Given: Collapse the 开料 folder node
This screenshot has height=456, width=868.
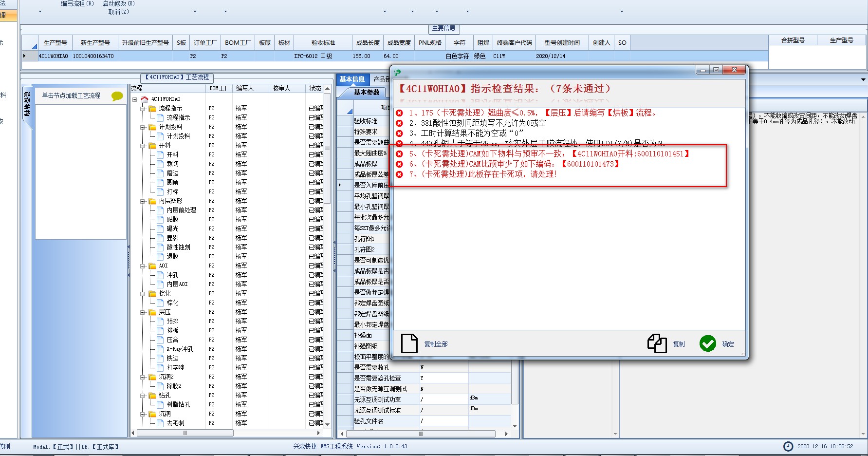Looking at the screenshot, I should (x=143, y=145).
